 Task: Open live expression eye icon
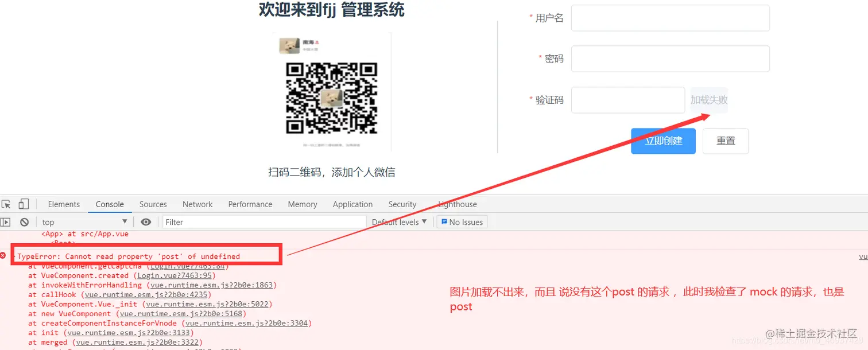coord(146,222)
